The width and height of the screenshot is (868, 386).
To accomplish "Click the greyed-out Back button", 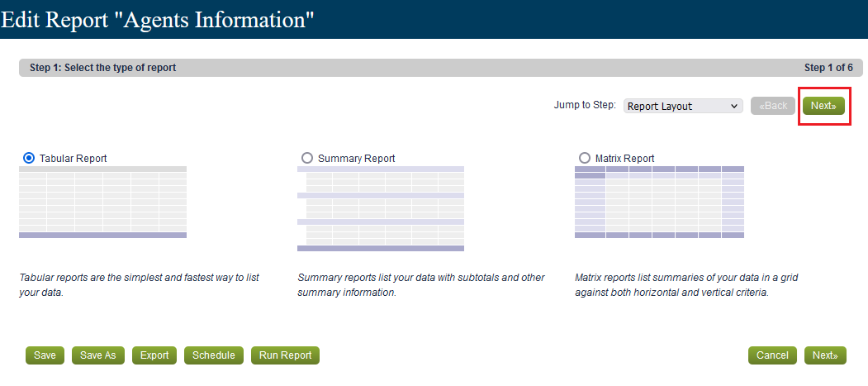I will [773, 106].
